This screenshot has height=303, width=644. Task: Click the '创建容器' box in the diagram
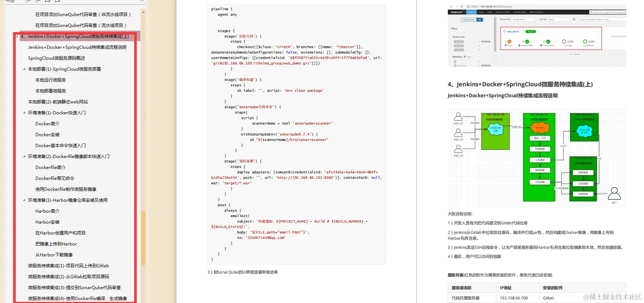pyautogui.click(x=583, y=194)
